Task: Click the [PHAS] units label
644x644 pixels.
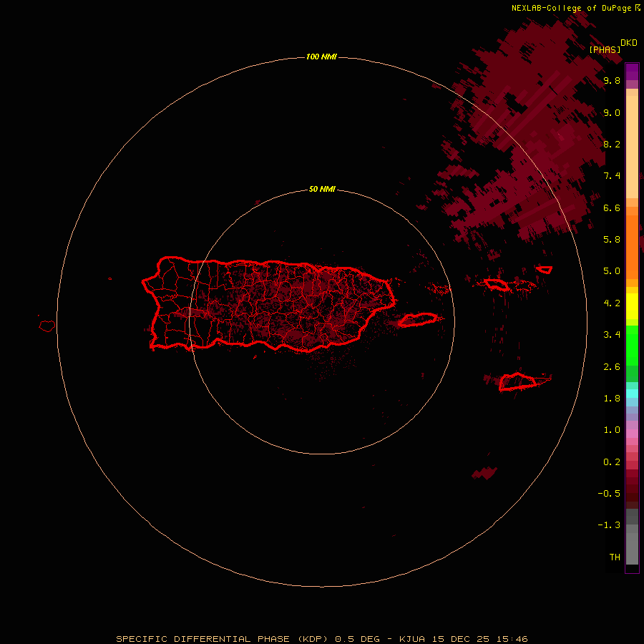Action: tap(605, 49)
